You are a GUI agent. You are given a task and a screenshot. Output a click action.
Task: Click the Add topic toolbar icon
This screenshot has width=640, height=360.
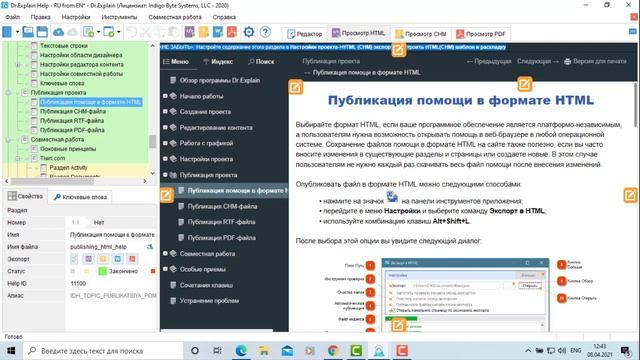tap(88, 32)
